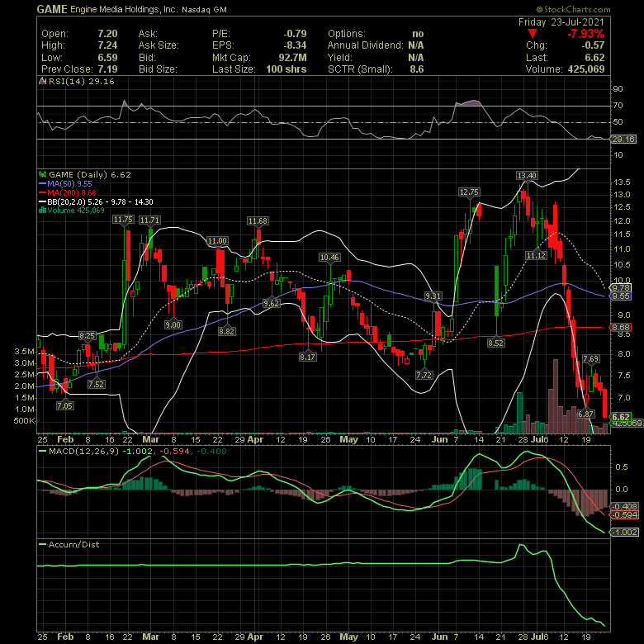Click the 29.16 RSI tag on the right axis
The width and height of the screenshot is (644, 644).
click(623, 140)
